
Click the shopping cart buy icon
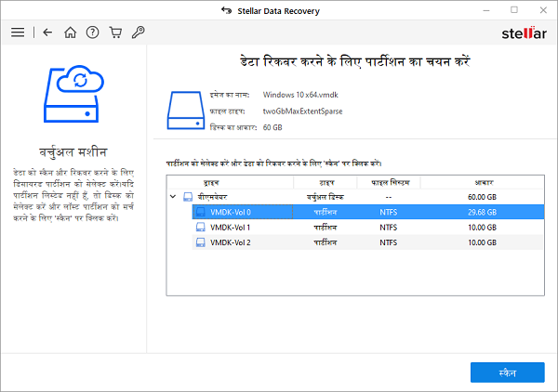pos(115,33)
